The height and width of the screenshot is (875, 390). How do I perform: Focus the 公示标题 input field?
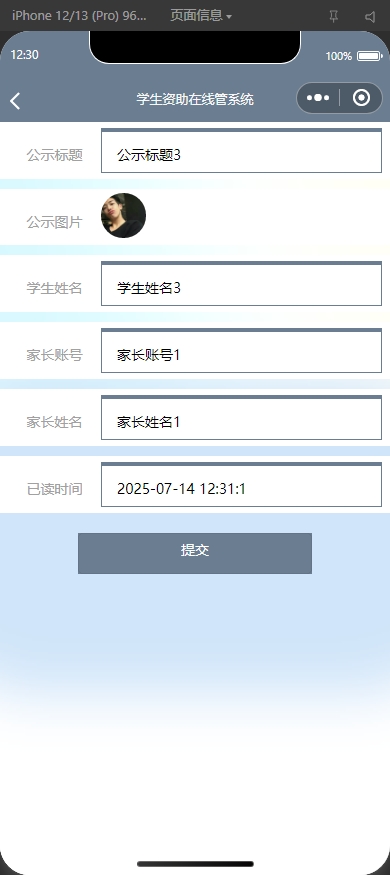tap(241, 151)
